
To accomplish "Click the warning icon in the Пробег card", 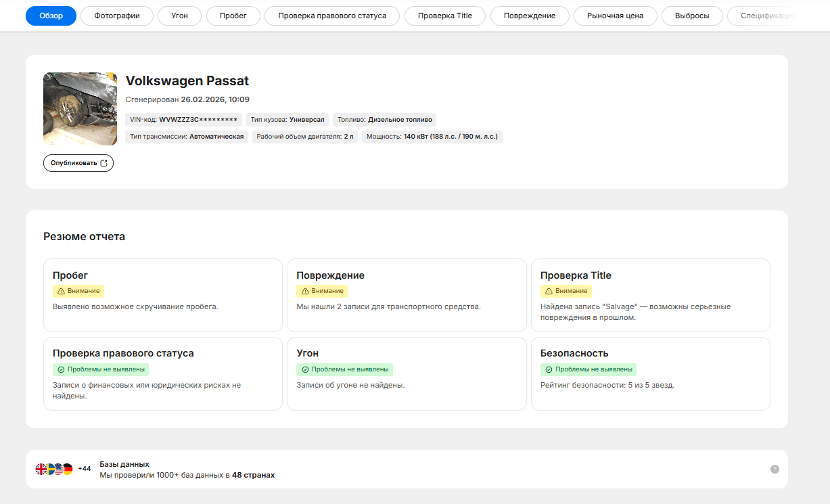I will coord(61,291).
